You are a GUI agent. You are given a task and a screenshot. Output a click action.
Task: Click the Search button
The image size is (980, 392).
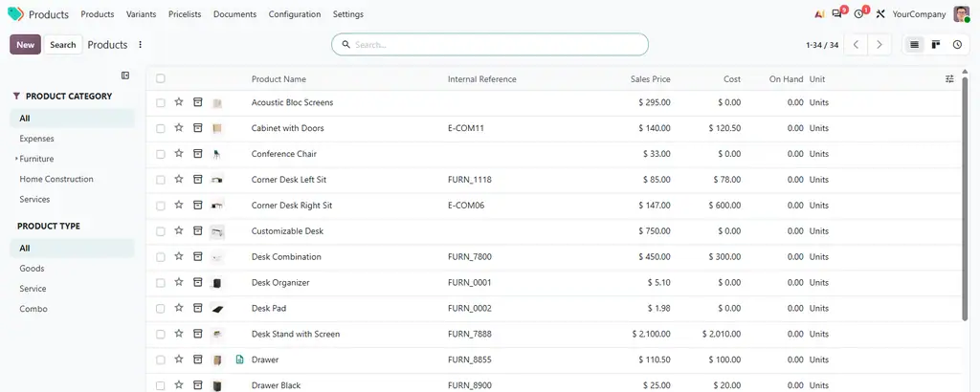click(x=63, y=44)
